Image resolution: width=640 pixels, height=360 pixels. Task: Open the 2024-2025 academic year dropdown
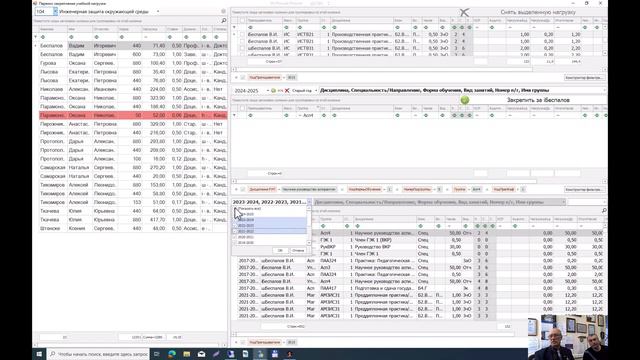(x=268, y=90)
